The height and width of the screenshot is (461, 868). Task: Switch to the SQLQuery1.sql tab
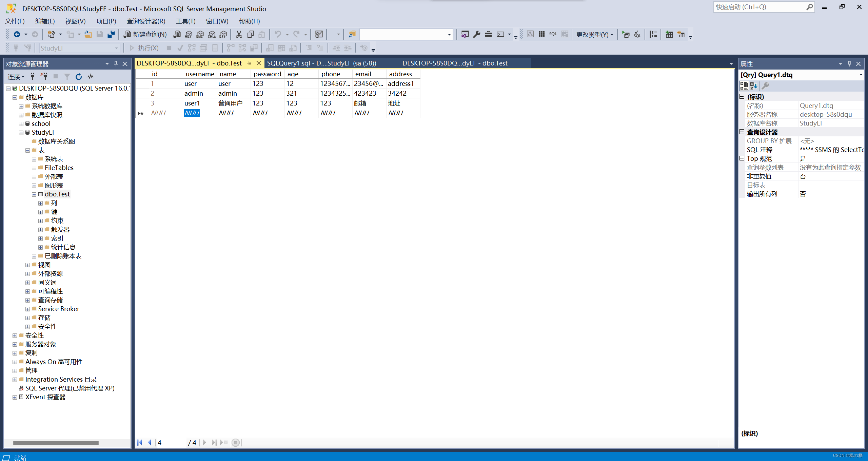click(x=321, y=63)
